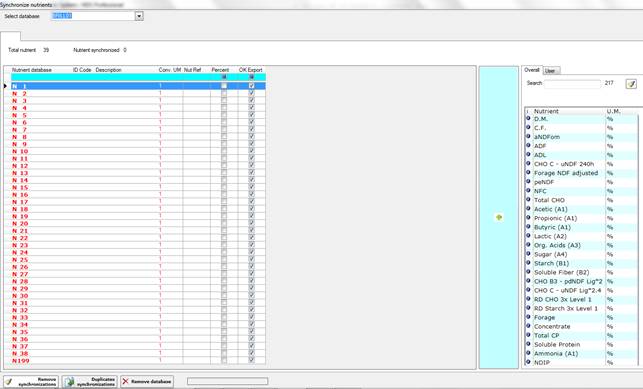Uncheck OK Export for row N 2
Image resolution: width=643 pixels, height=389 pixels.
(251, 93)
